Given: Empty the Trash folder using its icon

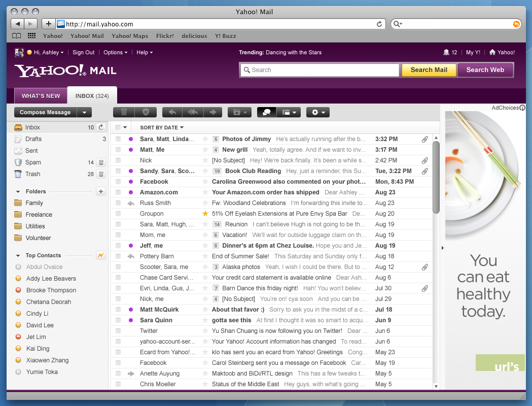Looking at the screenshot, I should pyautogui.click(x=101, y=174).
